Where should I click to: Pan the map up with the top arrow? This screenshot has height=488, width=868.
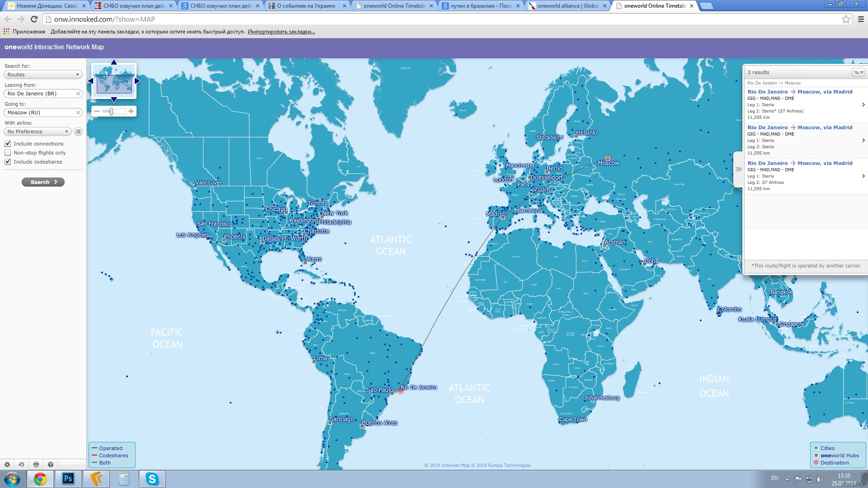pyautogui.click(x=114, y=62)
